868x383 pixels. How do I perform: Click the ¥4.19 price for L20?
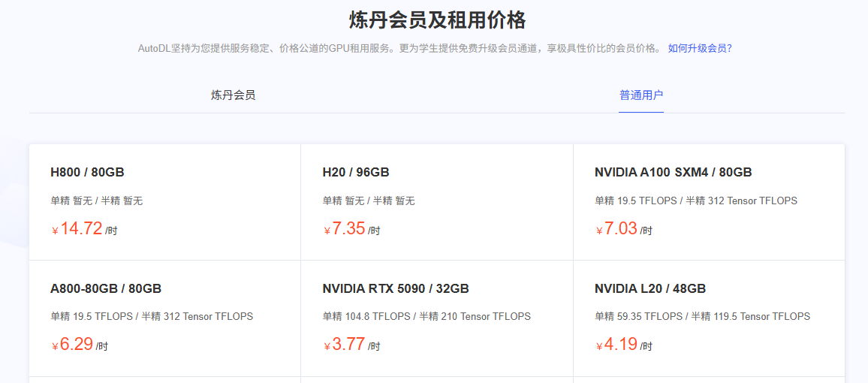620,345
